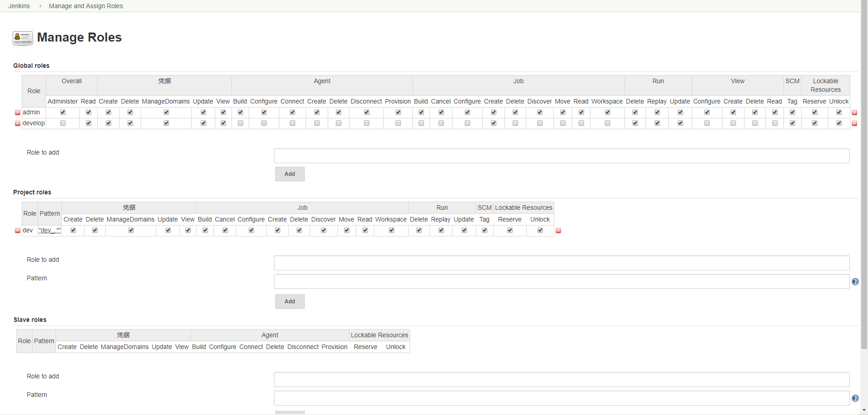Uncheck Agent Provision for admin role

pyautogui.click(x=398, y=112)
